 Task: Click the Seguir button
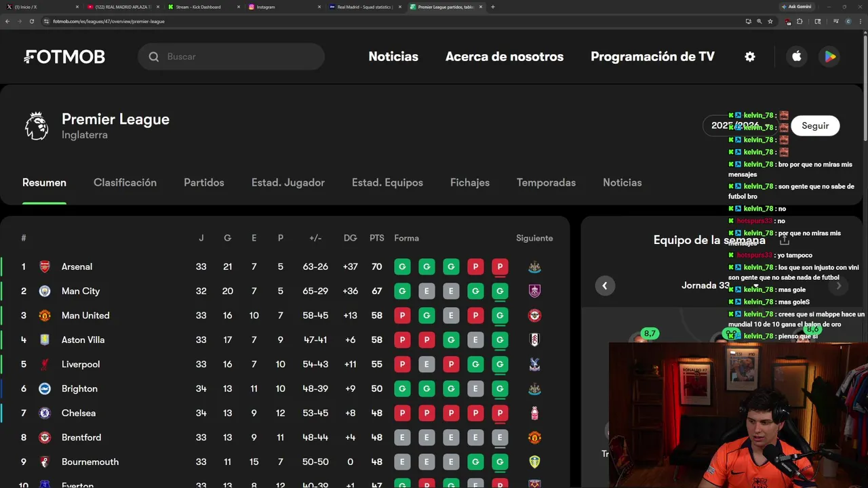pyautogui.click(x=815, y=125)
